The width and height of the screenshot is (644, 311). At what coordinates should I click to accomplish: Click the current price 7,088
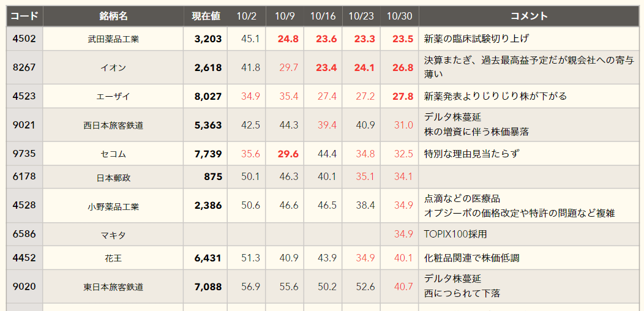click(x=208, y=287)
